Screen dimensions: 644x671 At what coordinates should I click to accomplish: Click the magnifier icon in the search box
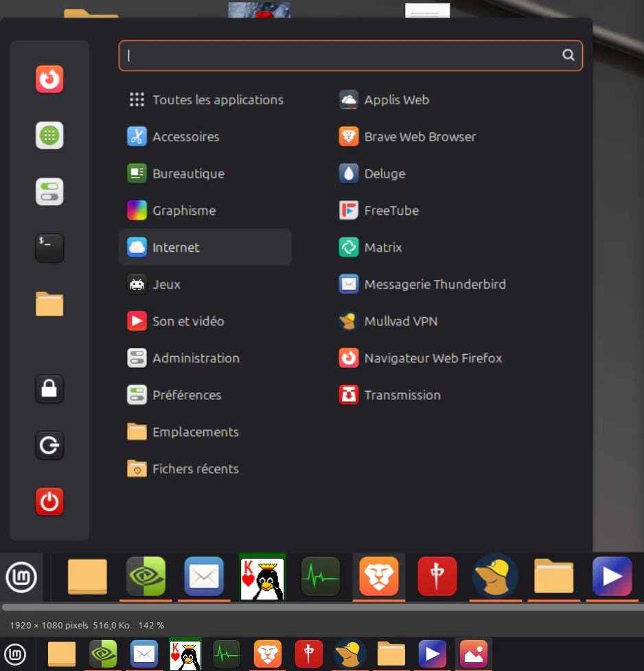coord(568,55)
